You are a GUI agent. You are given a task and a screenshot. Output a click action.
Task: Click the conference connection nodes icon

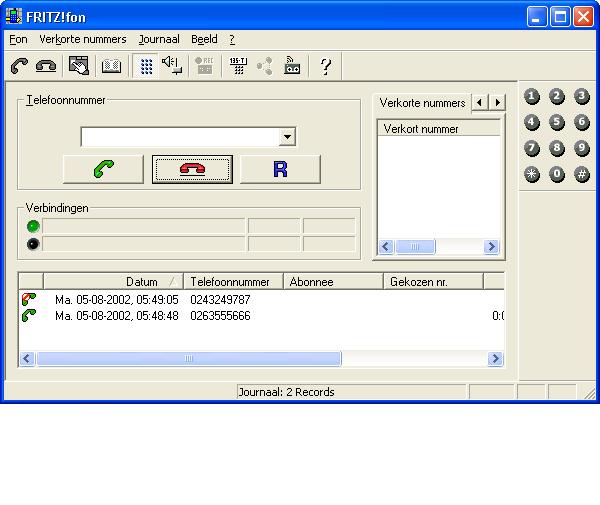pos(265,66)
